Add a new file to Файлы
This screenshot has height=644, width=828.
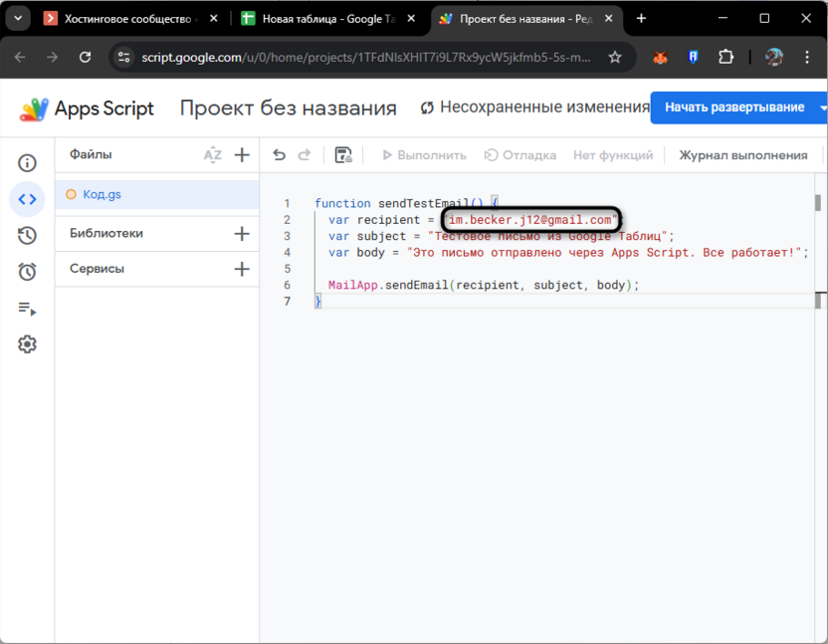click(241, 154)
